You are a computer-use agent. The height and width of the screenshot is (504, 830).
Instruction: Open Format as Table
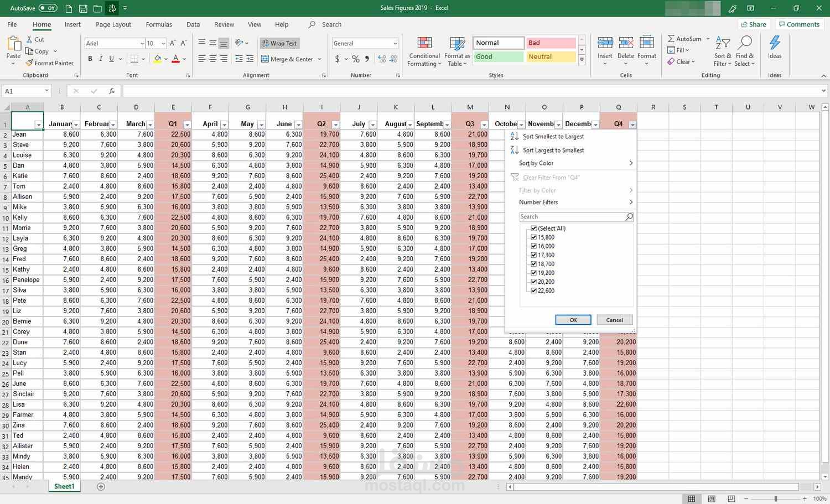[x=457, y=52]
